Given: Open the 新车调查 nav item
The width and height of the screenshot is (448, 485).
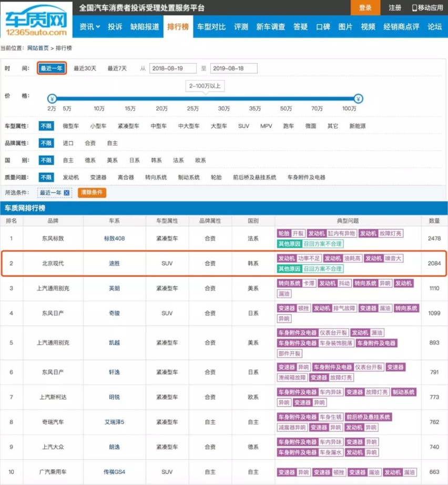Looking at the screenshot, I should tap(270, 27).
